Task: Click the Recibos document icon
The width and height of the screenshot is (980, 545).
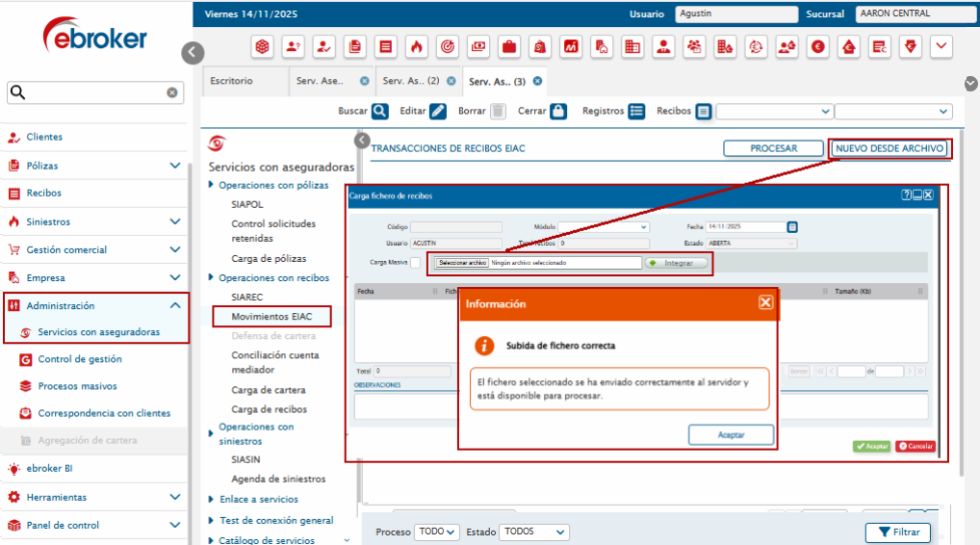Action: coord(704,111)
